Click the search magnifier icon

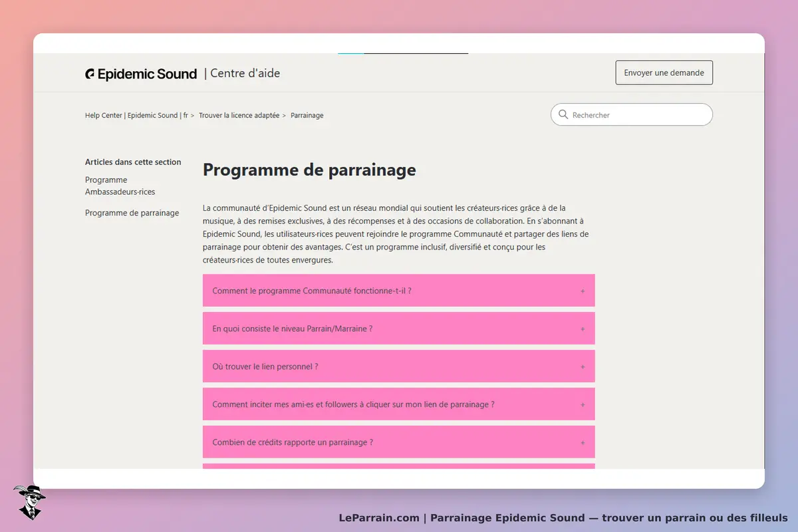tap(563, 114)
